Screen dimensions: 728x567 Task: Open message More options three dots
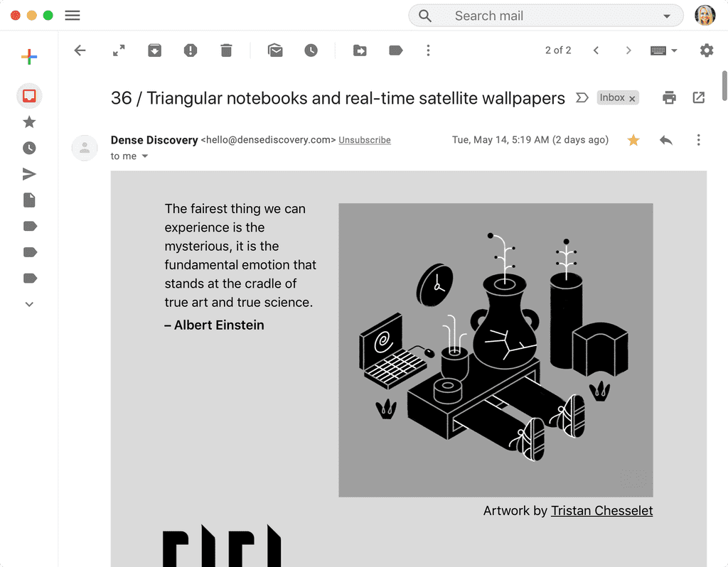[x=698, y=140]
